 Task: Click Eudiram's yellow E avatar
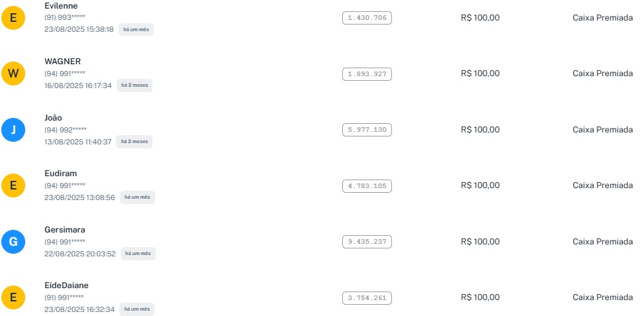(13, 185)
